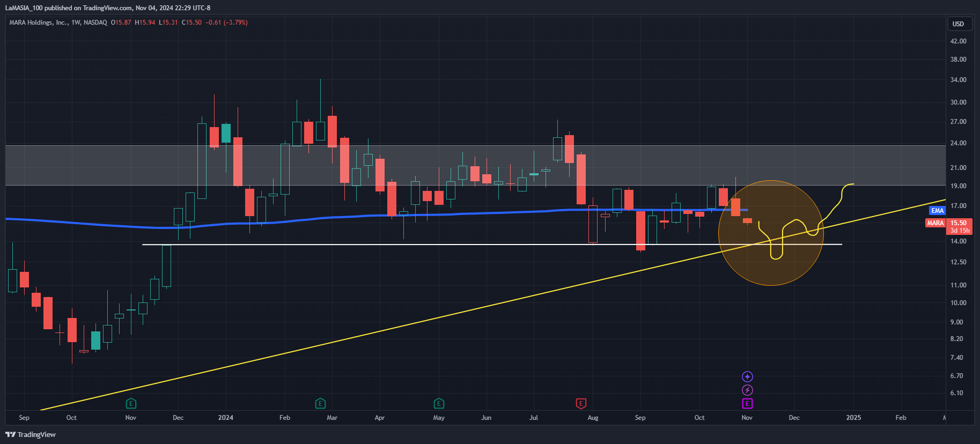980x444 pixels.
Task: Click the 14.00 price axis label
Action: (958, 241)
